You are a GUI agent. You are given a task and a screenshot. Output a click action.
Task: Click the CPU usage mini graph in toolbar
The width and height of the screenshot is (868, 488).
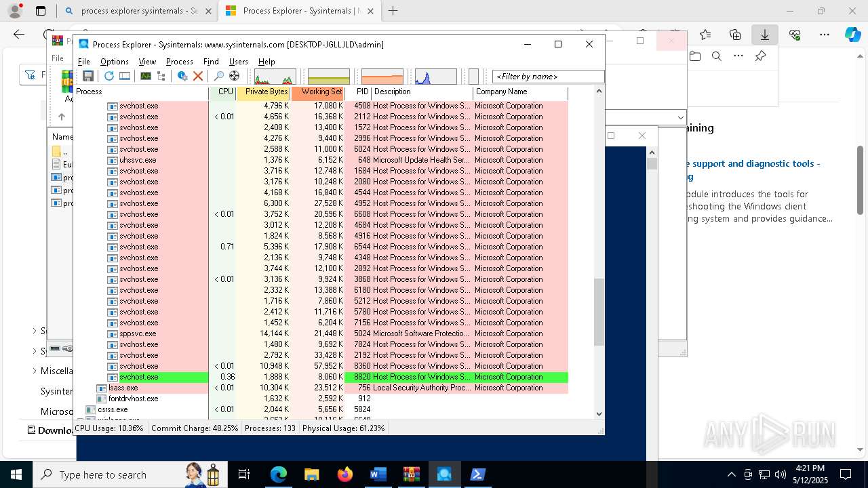(x=275, y=77)
